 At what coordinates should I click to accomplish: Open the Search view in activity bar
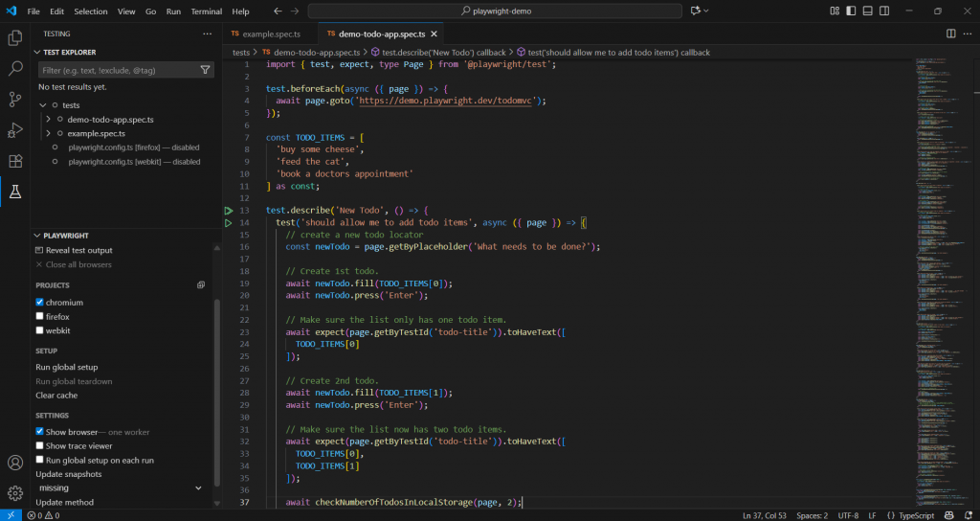(15, 68)
